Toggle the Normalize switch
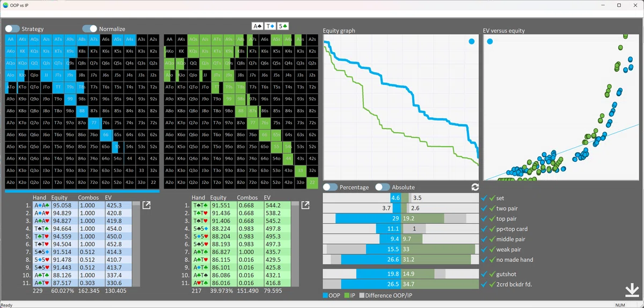644x308 pixels. (x=90, y=28)
